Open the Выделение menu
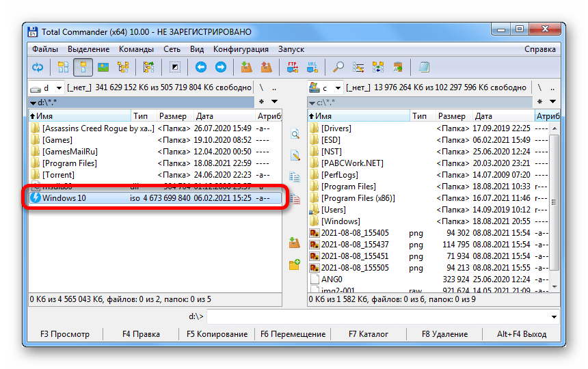 point(88,49)
